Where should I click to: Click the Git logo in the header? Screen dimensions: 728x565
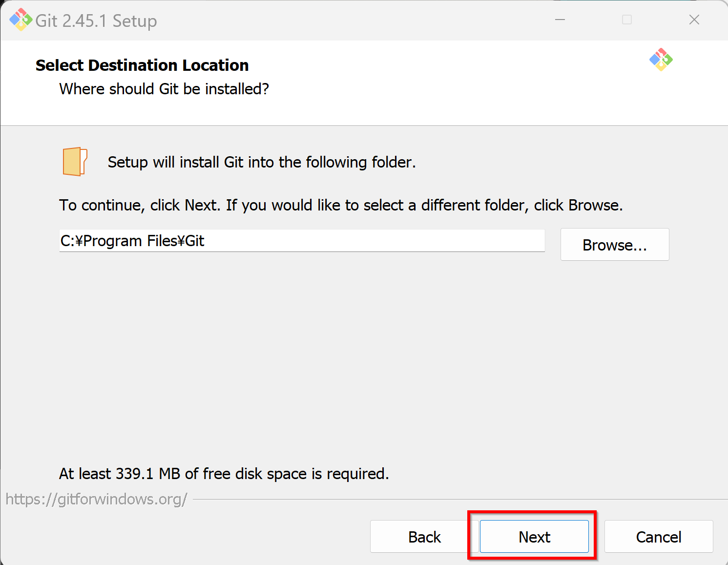tap(661, 60)
